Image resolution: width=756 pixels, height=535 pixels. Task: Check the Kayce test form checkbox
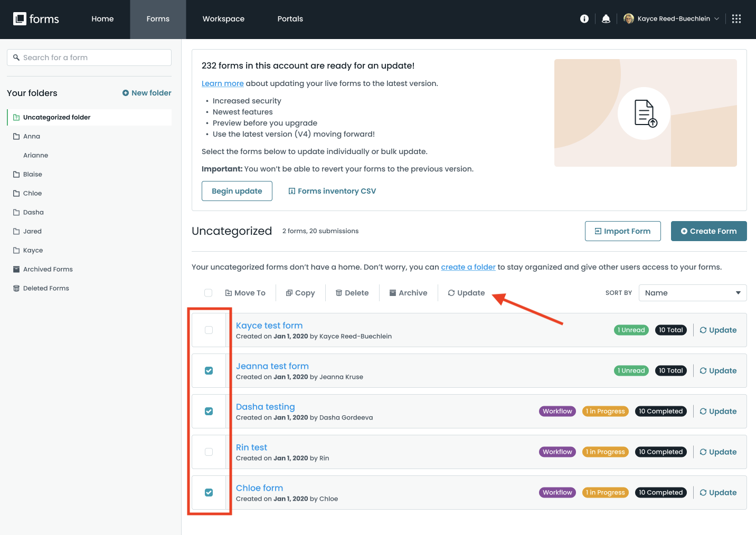(209, 330)
